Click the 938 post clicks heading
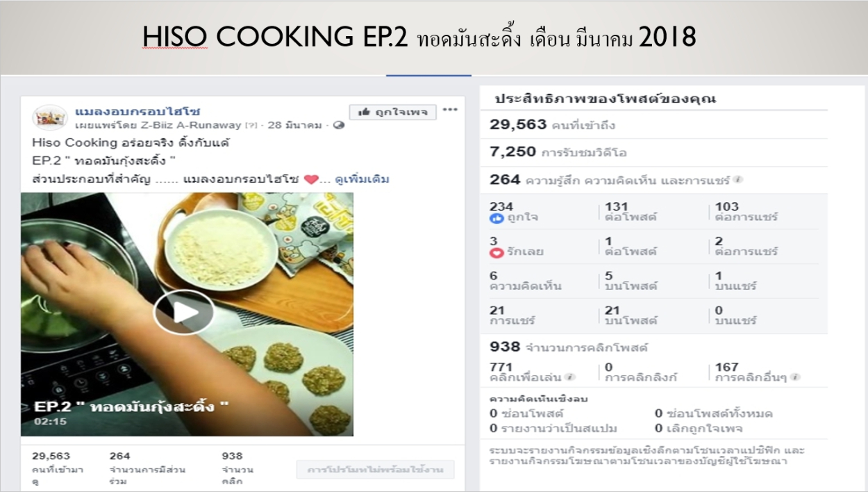 (x=569, y=347)
